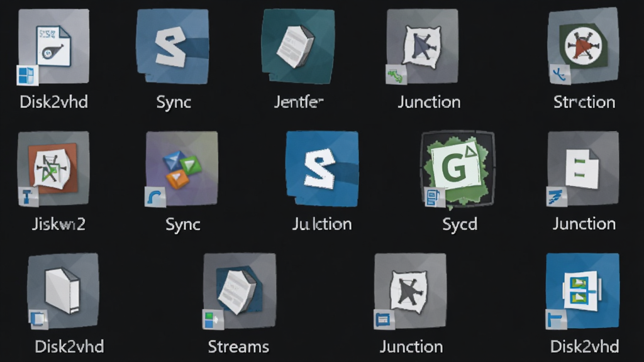Open Junction icon showing white document page
The width and height of the screenshot is (644, 362).
[x=583, y=168]
